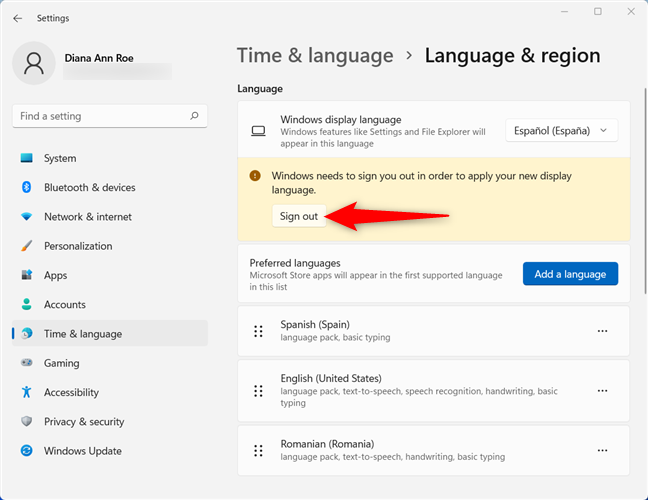Click the Time & language globe icon

click(27, 333)
